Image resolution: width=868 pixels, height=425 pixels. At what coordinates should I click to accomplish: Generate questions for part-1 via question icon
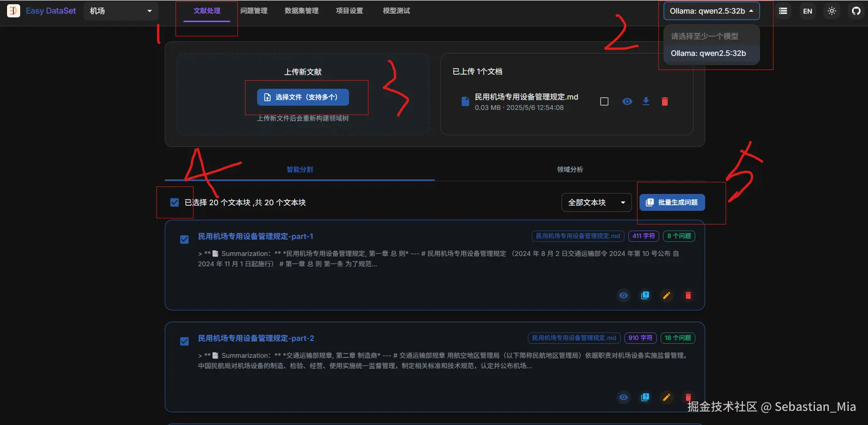[x=645, y=295]
